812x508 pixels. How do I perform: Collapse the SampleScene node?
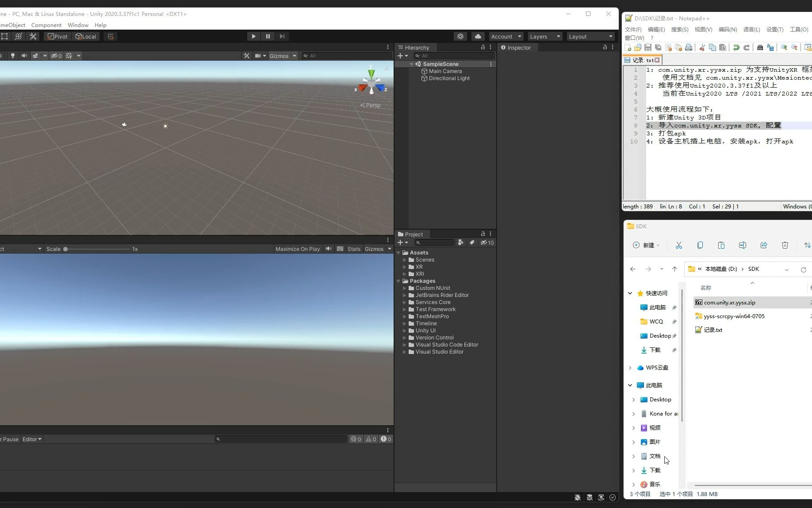click(411, 64)
